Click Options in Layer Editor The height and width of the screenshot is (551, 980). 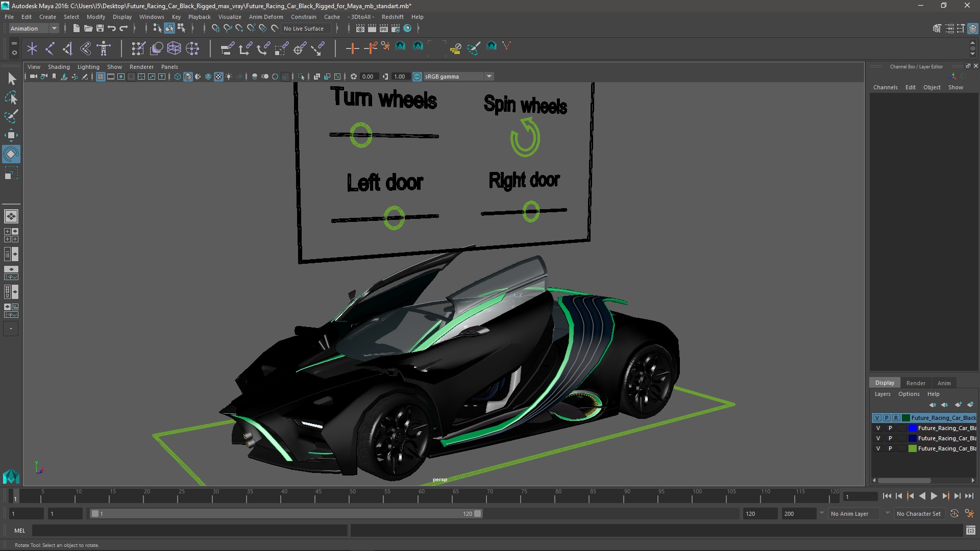click(x=909, y=394)
